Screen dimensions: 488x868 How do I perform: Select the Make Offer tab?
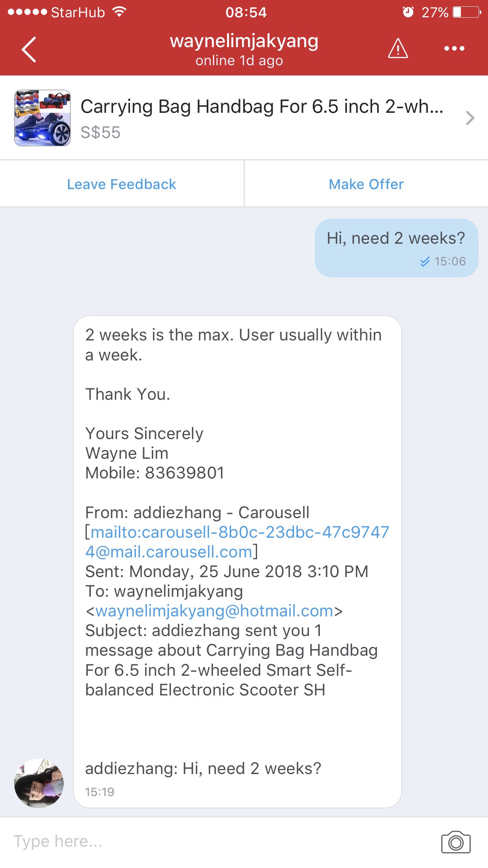click(366, 184)
